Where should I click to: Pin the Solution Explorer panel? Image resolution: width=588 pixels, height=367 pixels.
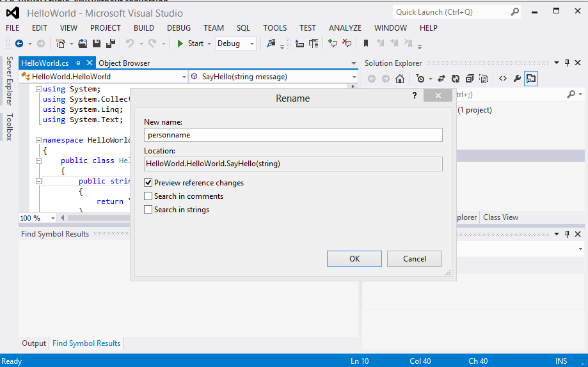pos(567,63)
